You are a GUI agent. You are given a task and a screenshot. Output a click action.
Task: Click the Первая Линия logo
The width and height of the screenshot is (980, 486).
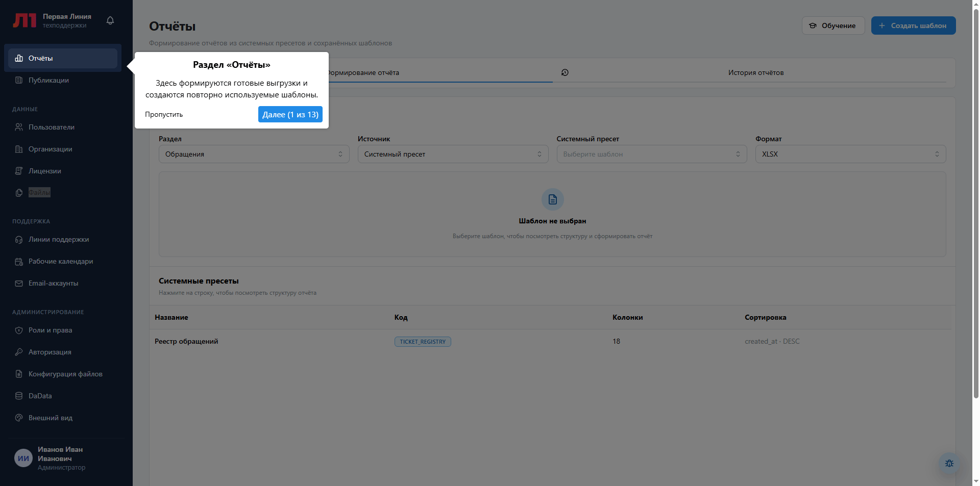(x=24, y=20)
